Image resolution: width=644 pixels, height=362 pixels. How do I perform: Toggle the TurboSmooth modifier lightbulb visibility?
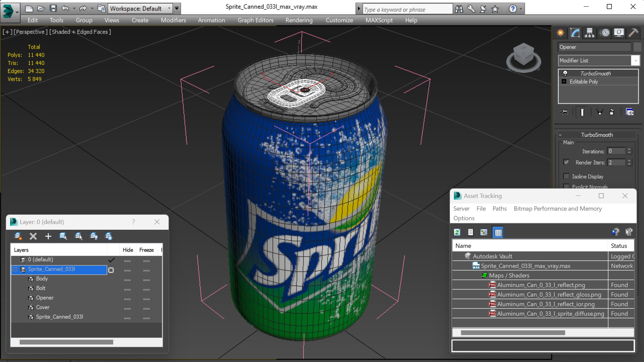(565, 73)
